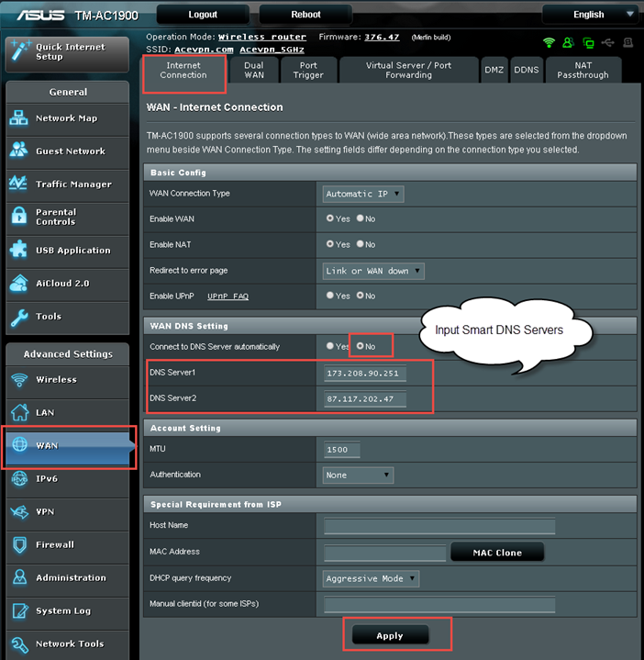
Task: Click the VPN arrows icon
Action: (x=19, y=512)
